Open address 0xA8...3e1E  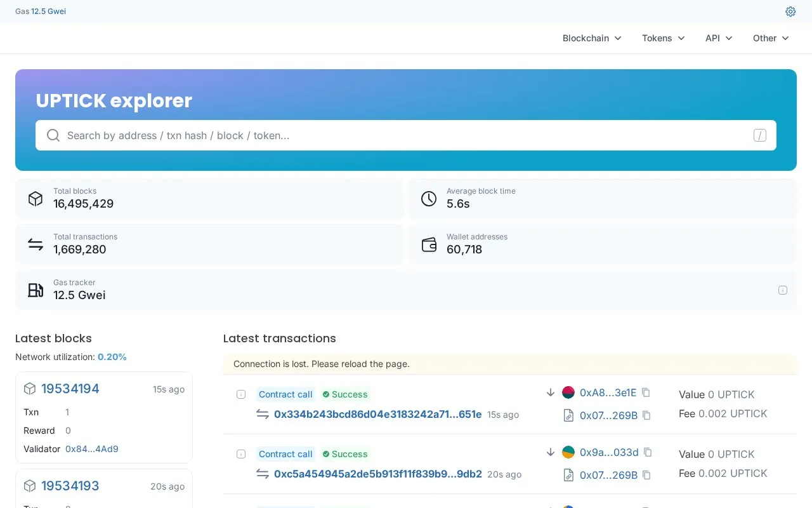pyautogui.click(x=608, y=392)
